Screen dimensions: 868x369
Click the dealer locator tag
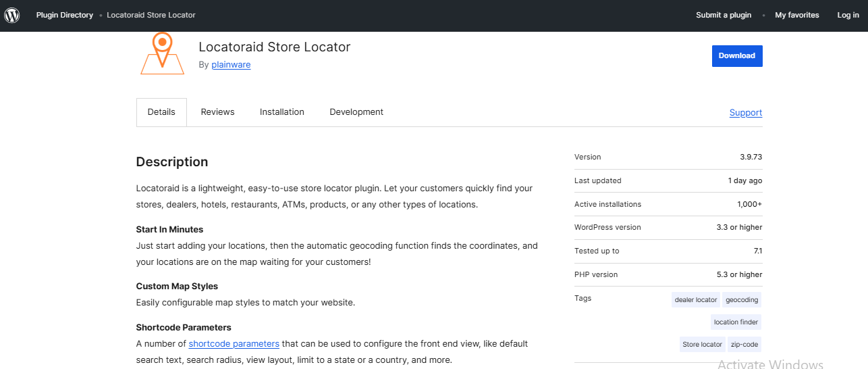click(x=696, y=300)
